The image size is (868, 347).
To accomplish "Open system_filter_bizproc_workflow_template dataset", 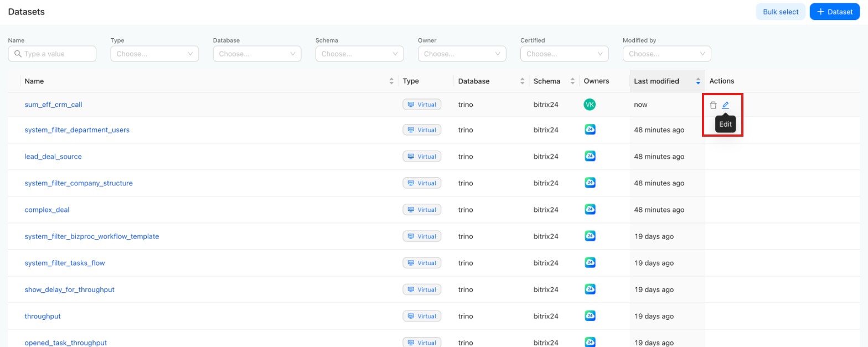I will click(92, 236).
